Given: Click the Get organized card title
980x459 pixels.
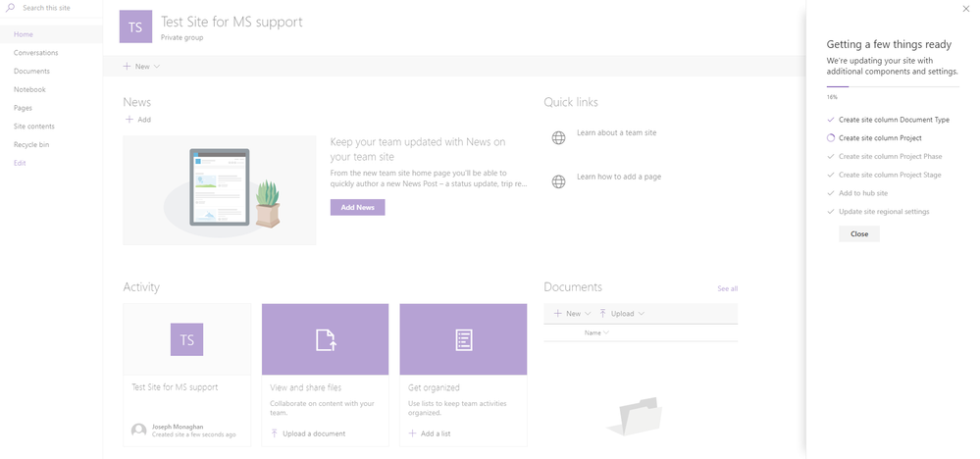Looking at the screenshot, I should tap(434, 387).
